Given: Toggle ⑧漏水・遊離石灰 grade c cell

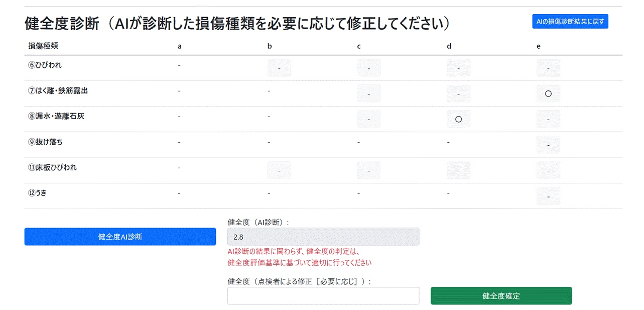Looking at the screenshot, I should [x=369, y=119].
